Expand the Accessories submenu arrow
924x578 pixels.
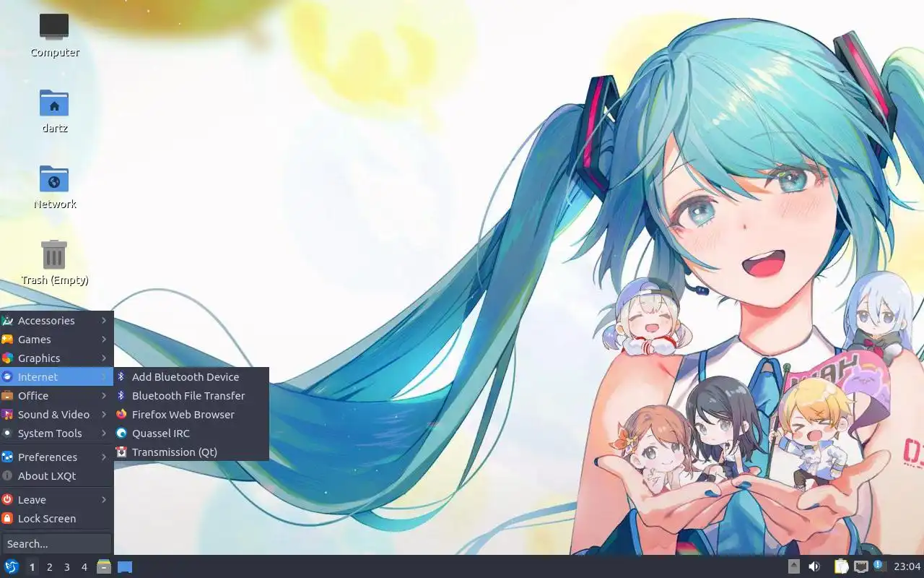point(104,321)
